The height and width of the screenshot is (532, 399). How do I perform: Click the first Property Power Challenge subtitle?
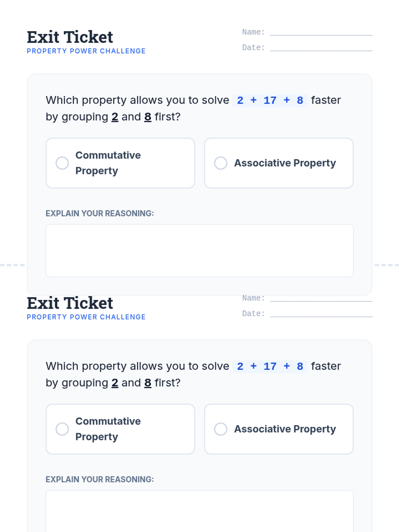pos(86,51)
